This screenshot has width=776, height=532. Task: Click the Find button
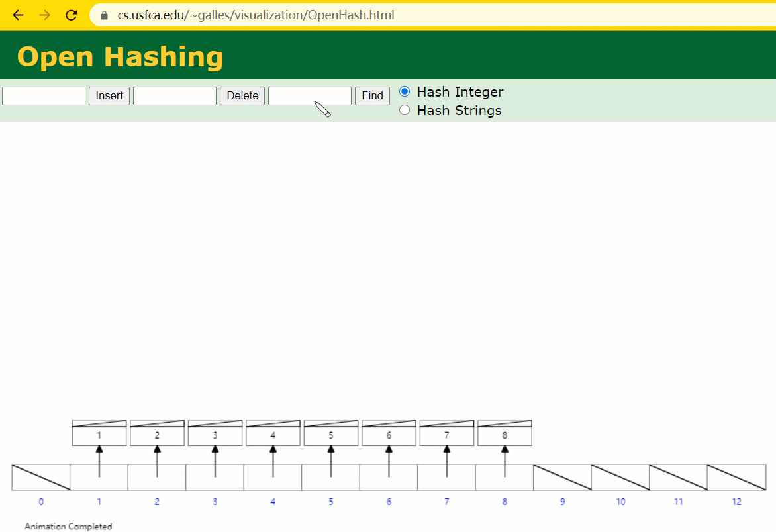point(372,96)
